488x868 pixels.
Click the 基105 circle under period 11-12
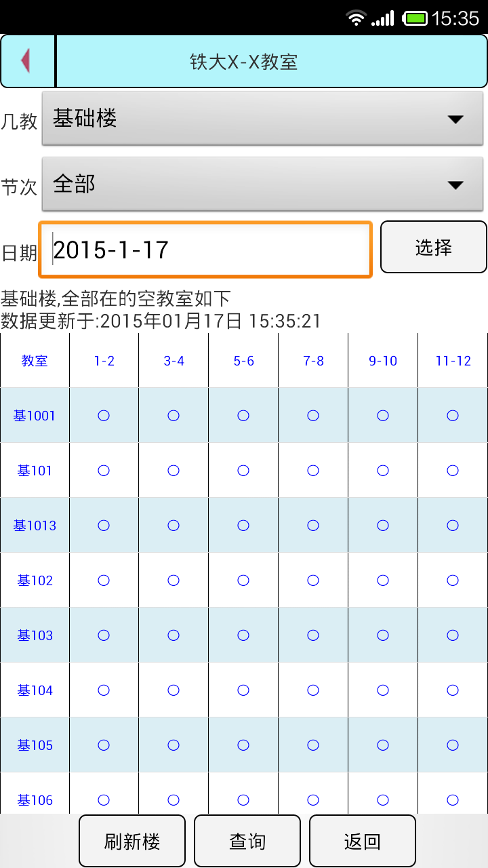453,745
